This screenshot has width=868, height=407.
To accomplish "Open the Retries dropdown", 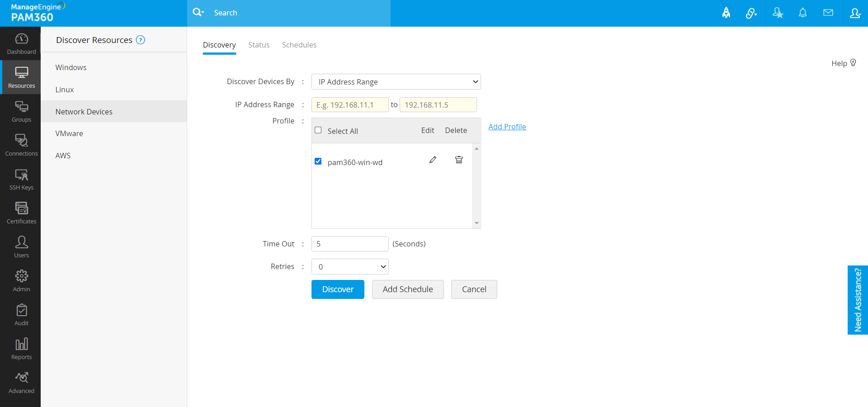I will [x=350, y=267].
